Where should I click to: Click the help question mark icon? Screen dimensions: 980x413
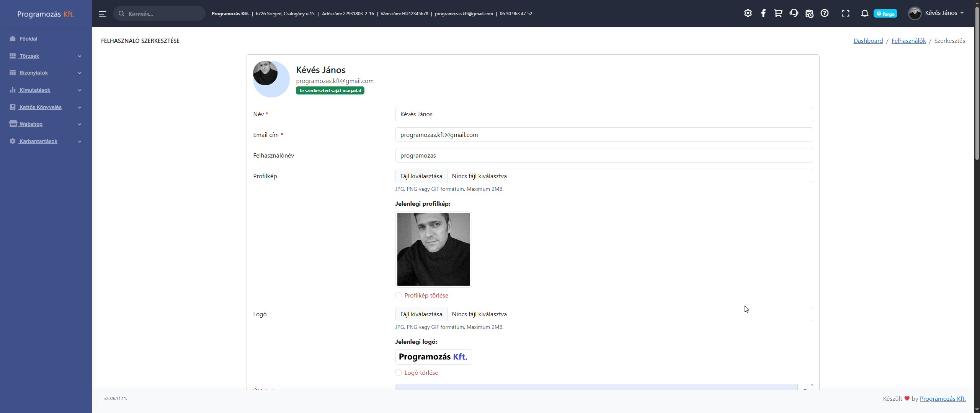coord(825,13)
